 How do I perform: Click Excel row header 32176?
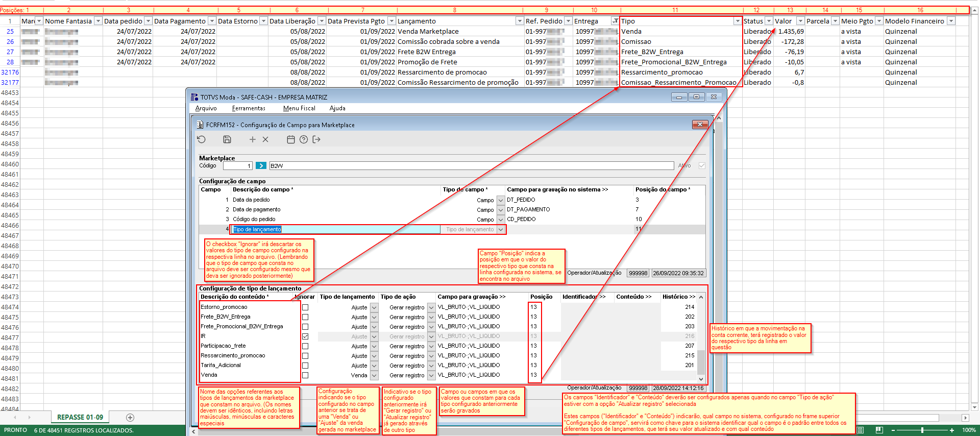coord(10,72)
